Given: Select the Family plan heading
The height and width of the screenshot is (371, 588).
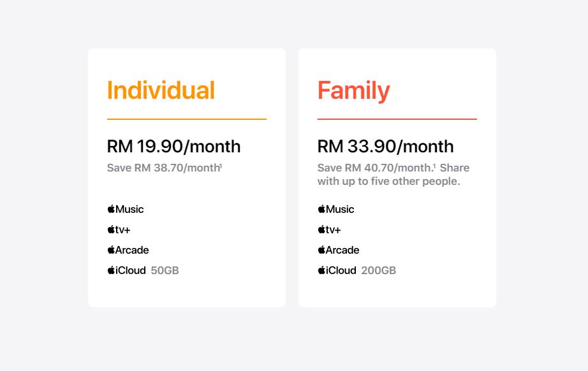Looking at the screenshot, I should tap(353, 91).
